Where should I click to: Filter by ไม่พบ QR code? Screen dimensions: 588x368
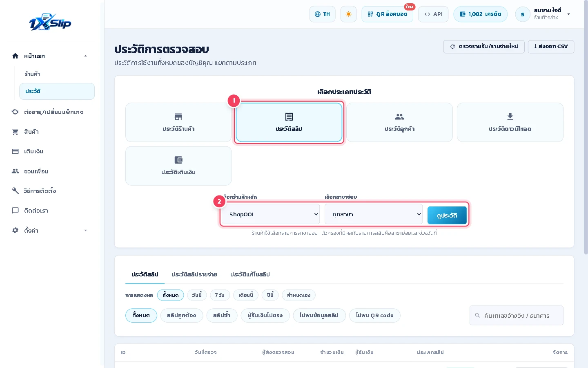pos(374,315)
